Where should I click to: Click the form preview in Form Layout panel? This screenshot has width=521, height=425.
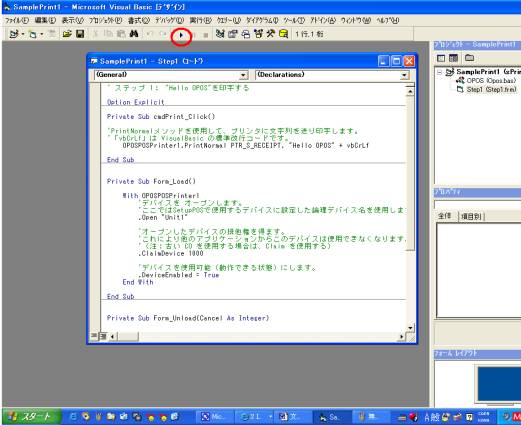[x=499, y=384]
